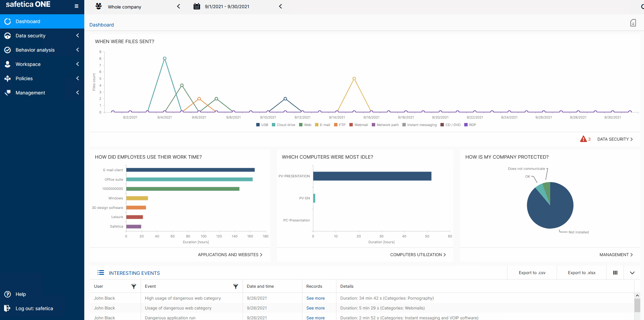Viewport: 644px width, 320px height.
Task: Click the export report icon
Action: (633, 23)
